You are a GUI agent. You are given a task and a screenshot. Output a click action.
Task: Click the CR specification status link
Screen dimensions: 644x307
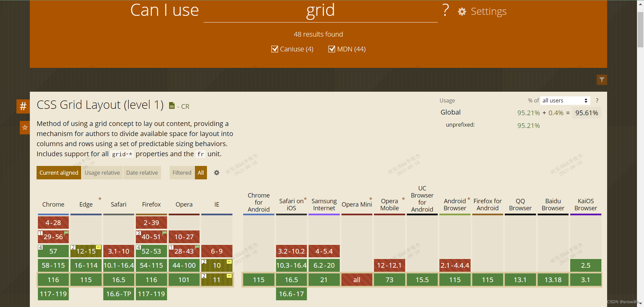click(x=185, y=106)
